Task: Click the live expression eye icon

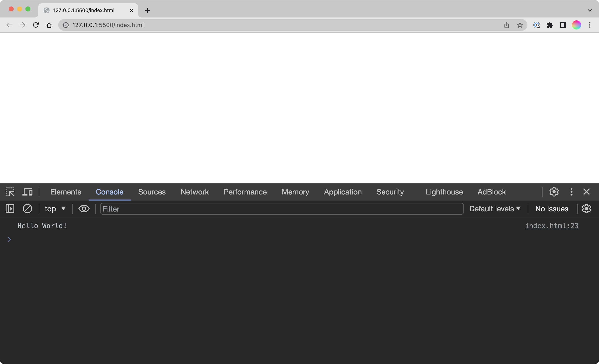Action: 84,209
